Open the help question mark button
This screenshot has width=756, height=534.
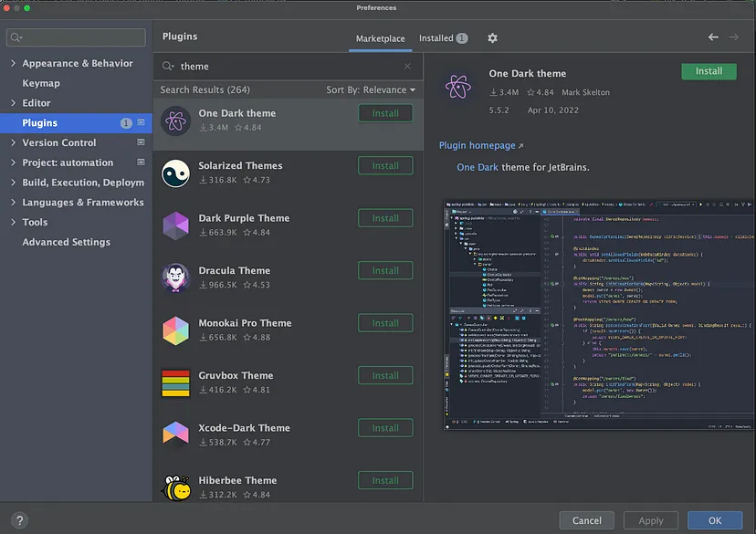19,520
